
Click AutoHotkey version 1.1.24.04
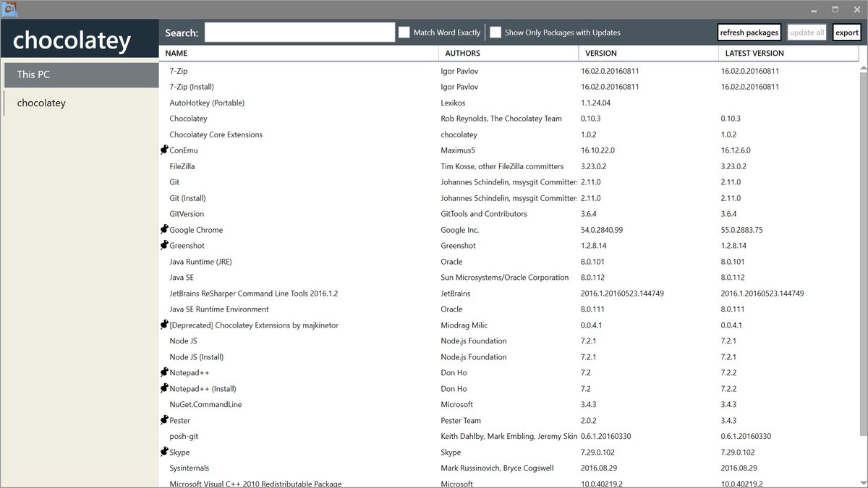pyautogui.click(x=595, y=103)
